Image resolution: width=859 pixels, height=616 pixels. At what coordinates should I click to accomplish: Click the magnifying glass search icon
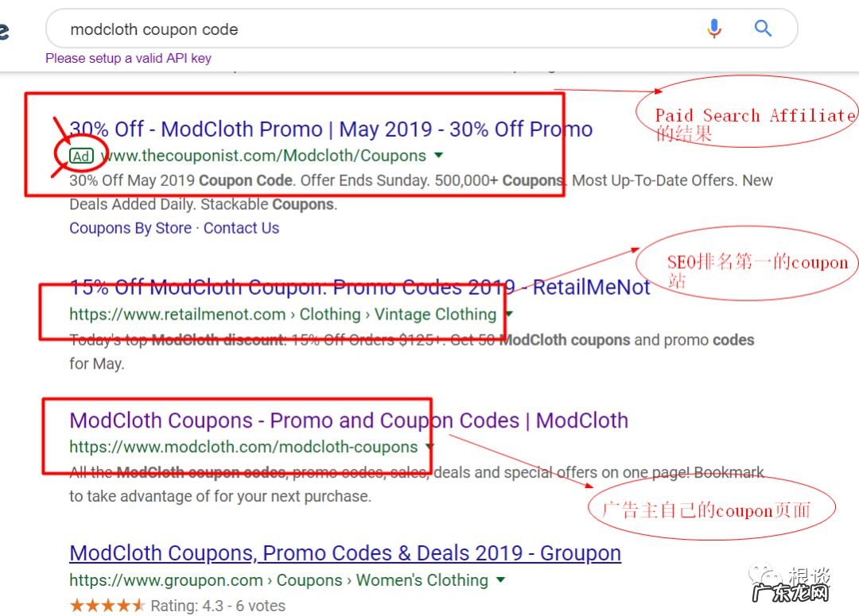[762, 29]
